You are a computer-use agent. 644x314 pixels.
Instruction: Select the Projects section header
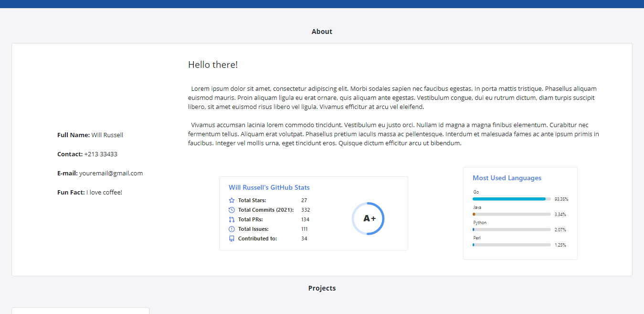[x=322, y=288]
